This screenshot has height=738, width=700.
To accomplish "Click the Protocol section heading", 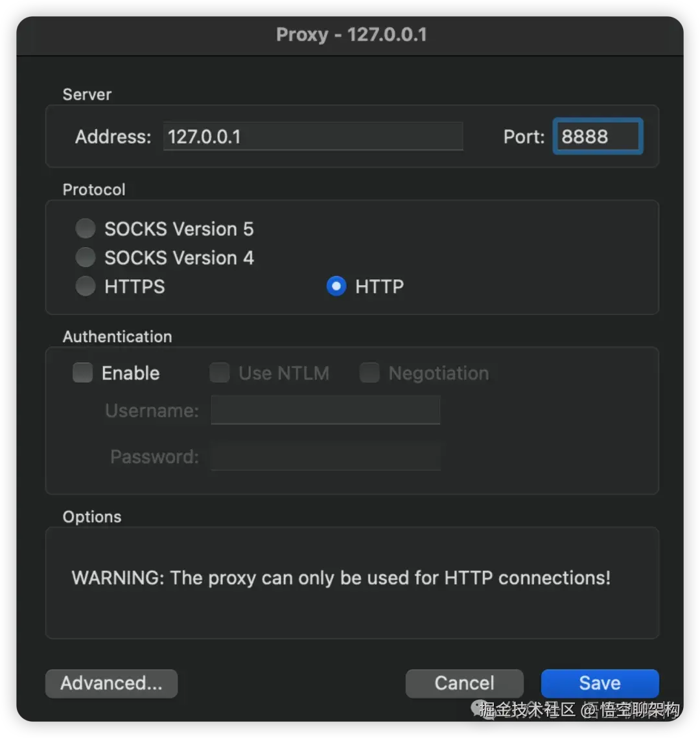I will pos(94,190).
